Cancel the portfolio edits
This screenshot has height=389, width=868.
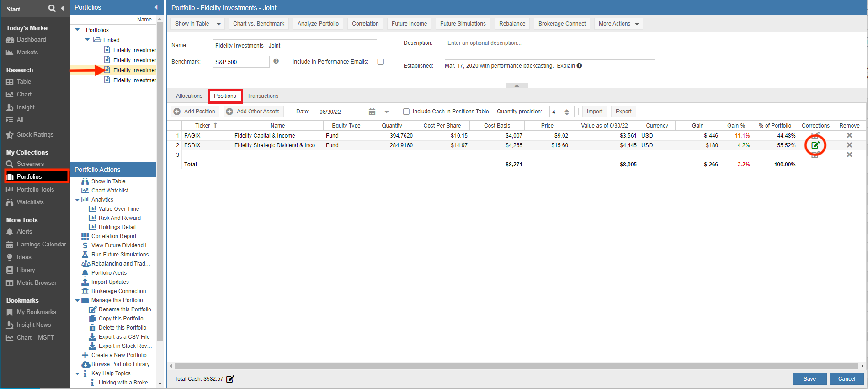847,379
